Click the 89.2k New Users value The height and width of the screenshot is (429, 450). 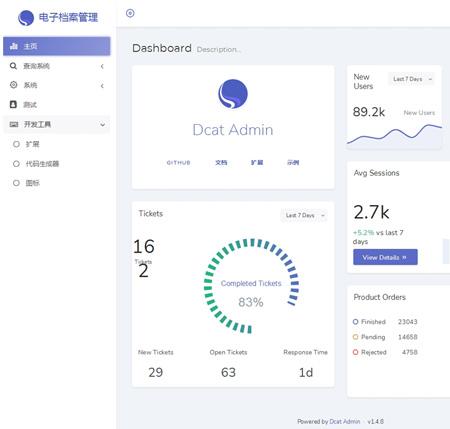coord(369,112)
